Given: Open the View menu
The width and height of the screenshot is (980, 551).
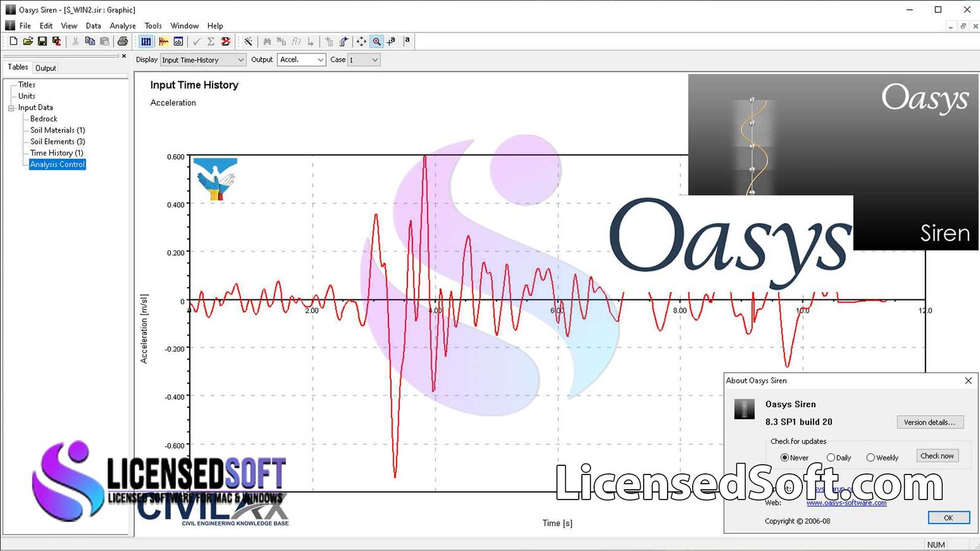Looking at the screenshot, I should (x=69, y=26).
